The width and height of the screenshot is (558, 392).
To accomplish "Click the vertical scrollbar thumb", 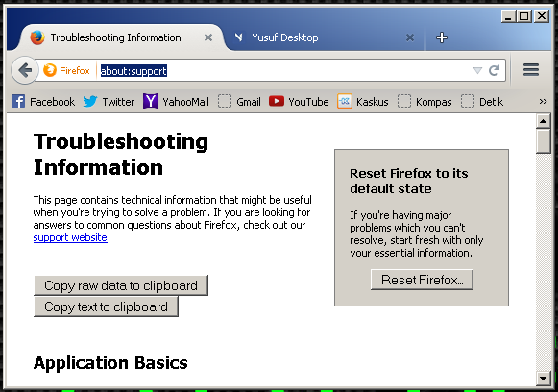I will pos(543,141).
